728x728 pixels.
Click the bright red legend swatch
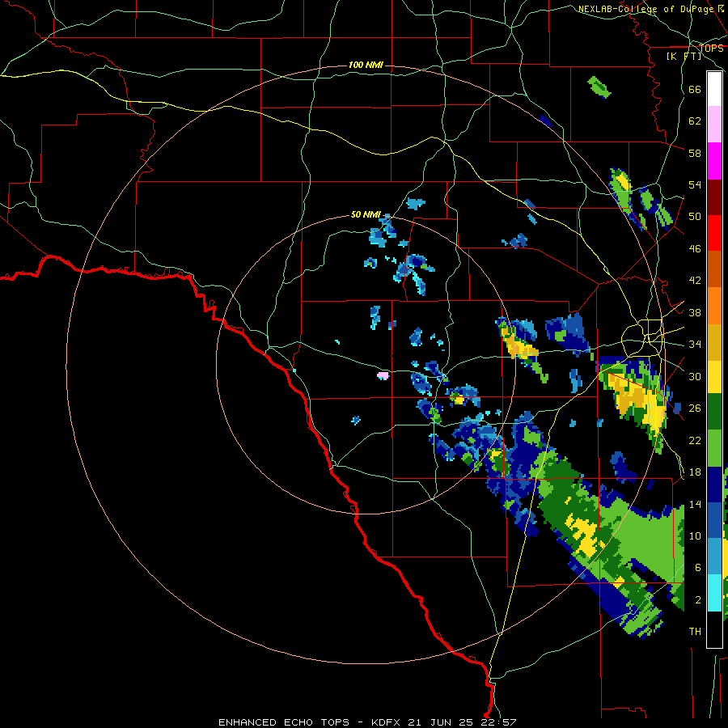click(714, 233)
